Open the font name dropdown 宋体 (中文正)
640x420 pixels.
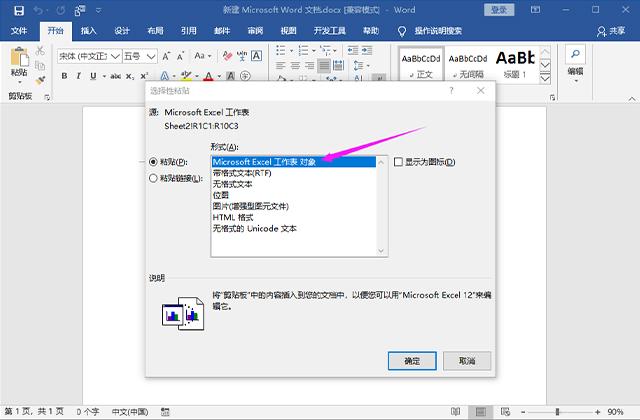tap(116, 56)
